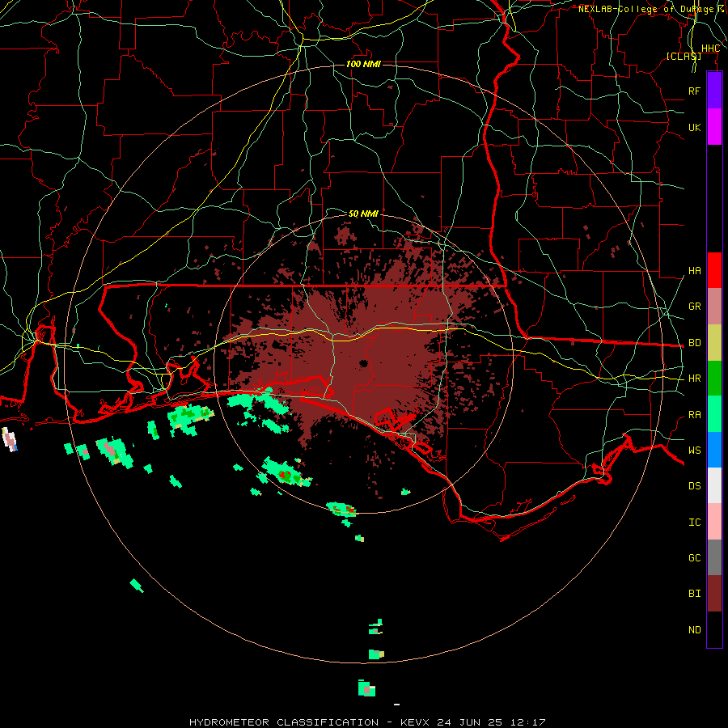
Task: Pick the RA light green legend swatch
Action: [x=714, y=414]
